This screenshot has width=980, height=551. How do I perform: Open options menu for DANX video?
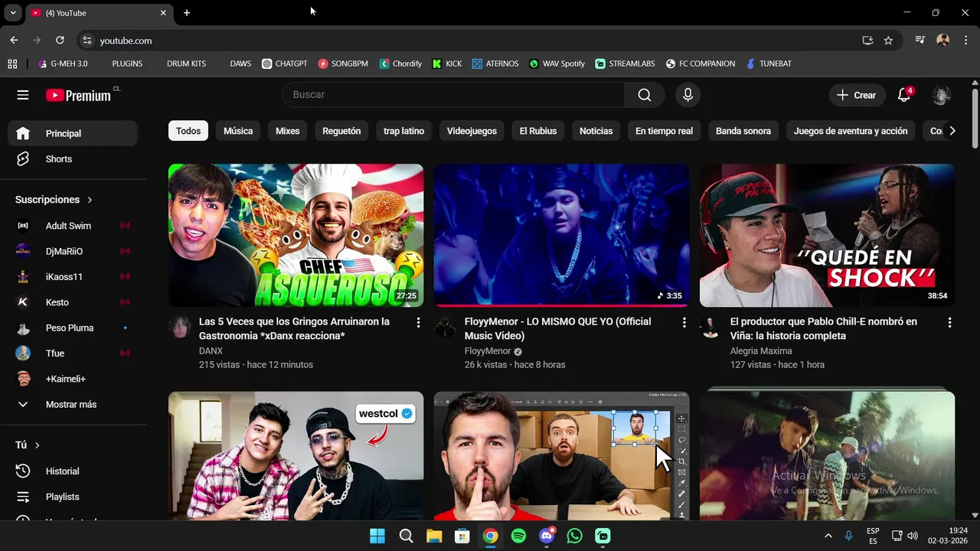(x=418, y=323)
